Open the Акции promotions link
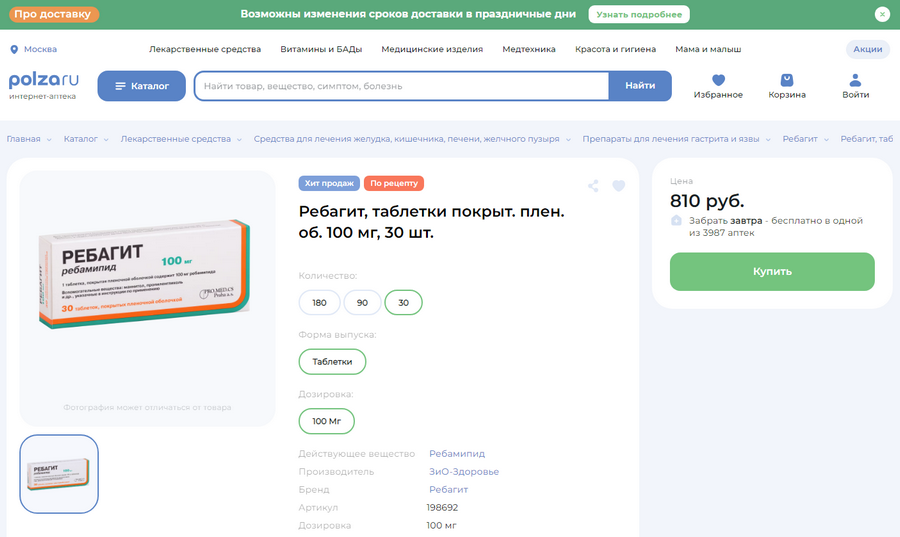This screenshot has height=537, width=900. click(x=867, y=49)
